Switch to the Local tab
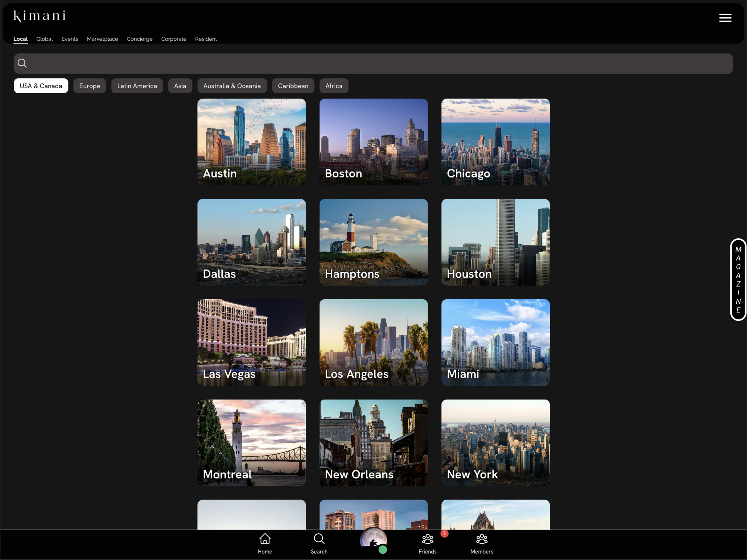Image resolution: width=747 pixels, height=560 pixels. point(21,39)
